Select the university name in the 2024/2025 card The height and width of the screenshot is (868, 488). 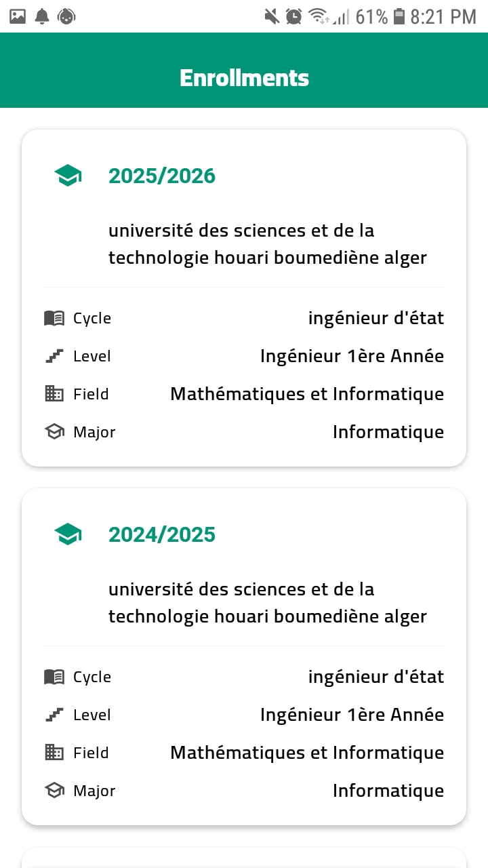click(x=268, y=603)
